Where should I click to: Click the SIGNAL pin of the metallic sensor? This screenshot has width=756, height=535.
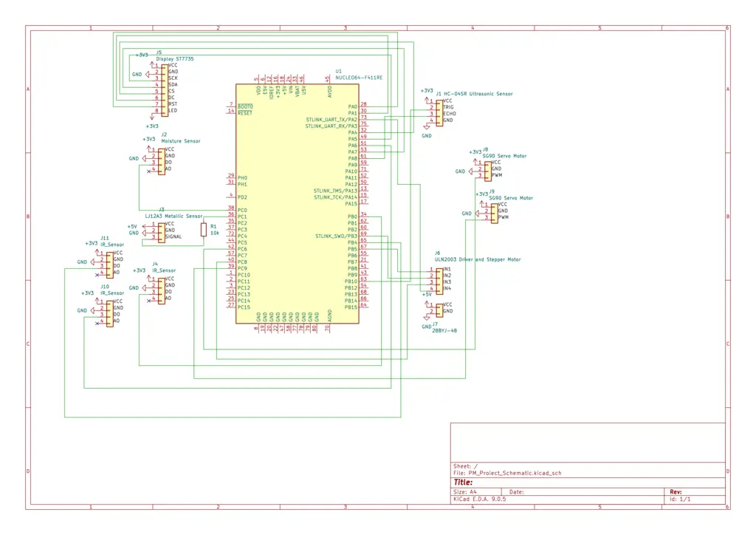coord(173,237)
